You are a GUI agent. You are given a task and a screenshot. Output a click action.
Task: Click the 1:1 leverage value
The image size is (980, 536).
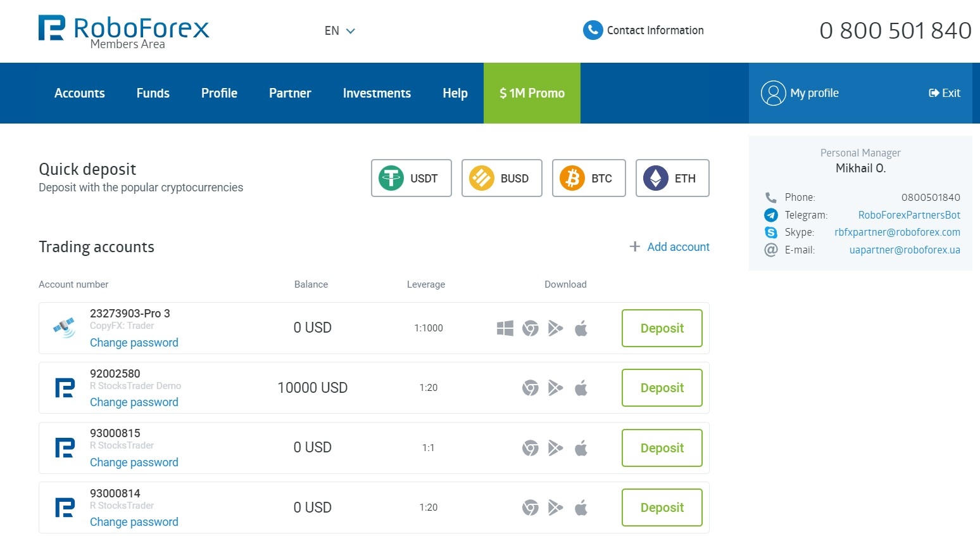(429, 448)
